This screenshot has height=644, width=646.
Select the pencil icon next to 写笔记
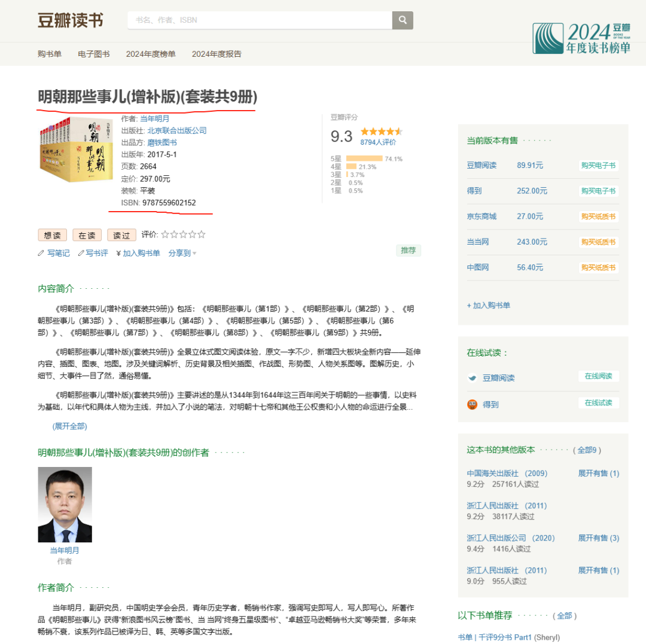point(40,253)
